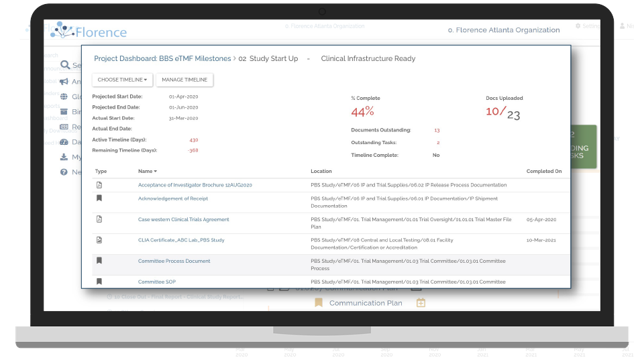Click the Remaining Timeline value -368
Image resolution: width=644 pixels, height=362 pixels.
tap(193, 151)
